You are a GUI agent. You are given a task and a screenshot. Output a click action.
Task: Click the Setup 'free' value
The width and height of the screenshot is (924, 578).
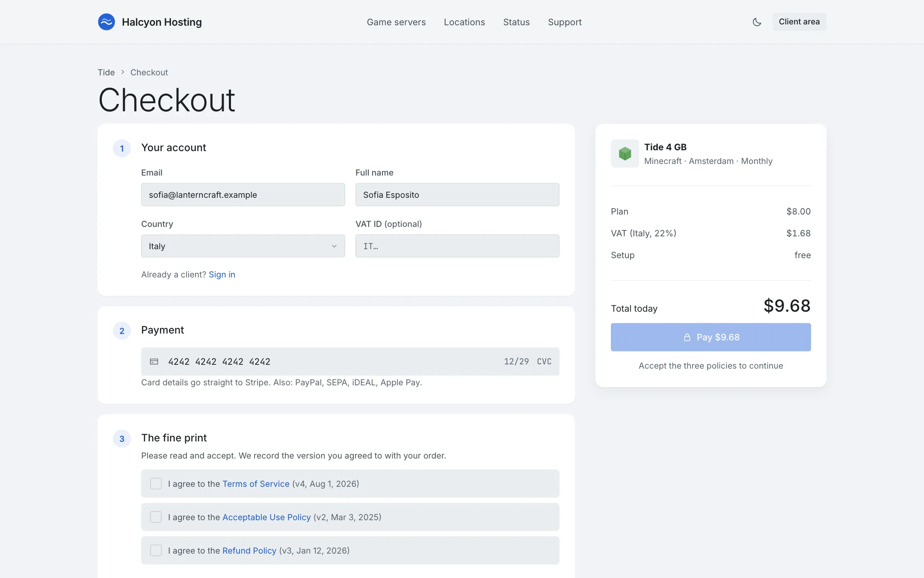[x=803, y=255]
